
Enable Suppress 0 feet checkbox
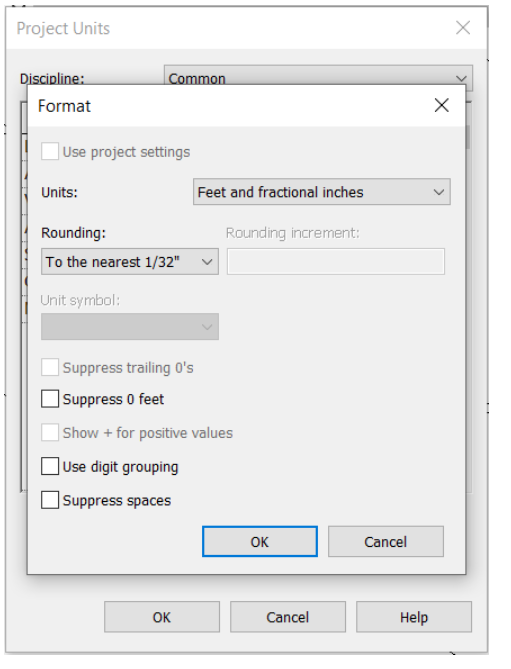pos(50,399)
